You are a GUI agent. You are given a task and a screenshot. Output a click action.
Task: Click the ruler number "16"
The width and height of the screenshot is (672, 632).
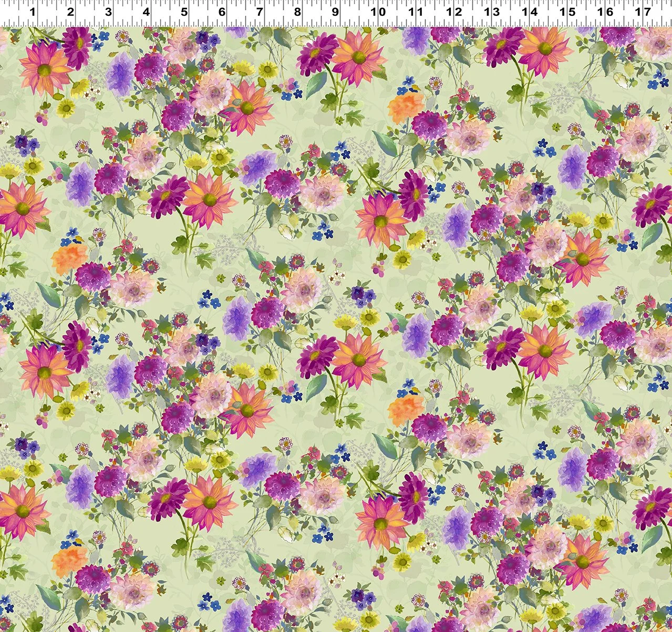coord(605,12)
